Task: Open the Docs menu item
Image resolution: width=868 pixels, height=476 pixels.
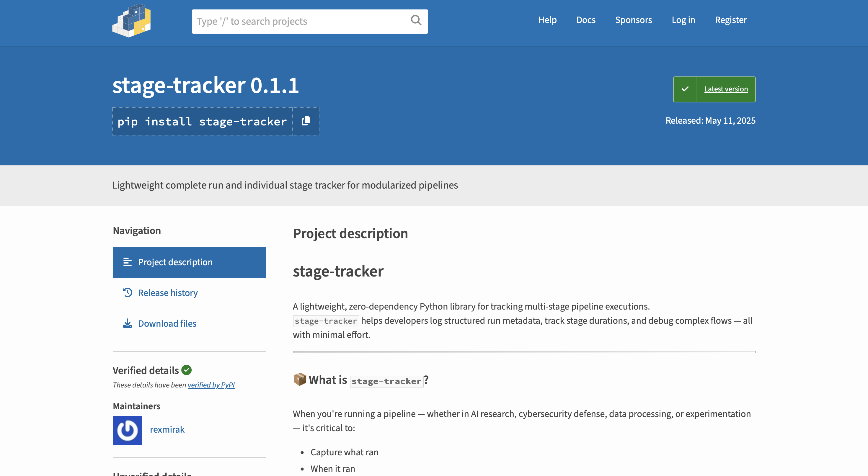Action: pyautogui.click(x=586, y=20)
